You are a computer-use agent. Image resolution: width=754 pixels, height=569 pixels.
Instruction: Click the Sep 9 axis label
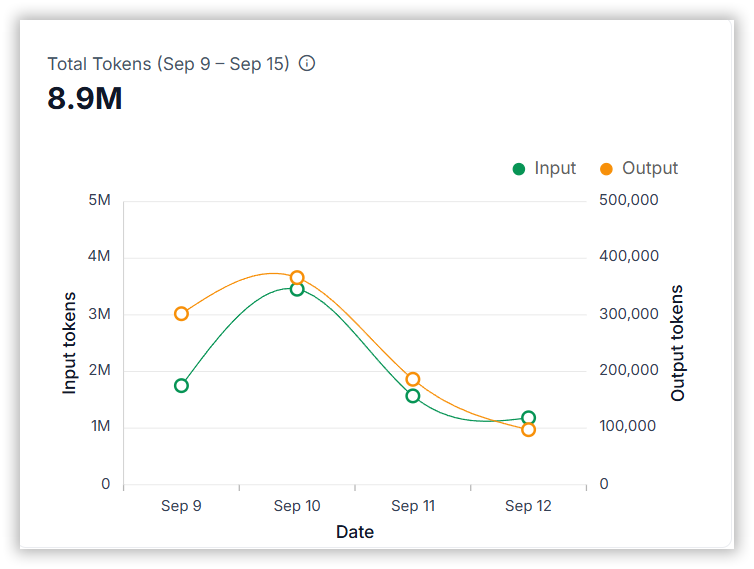(181, 506)
